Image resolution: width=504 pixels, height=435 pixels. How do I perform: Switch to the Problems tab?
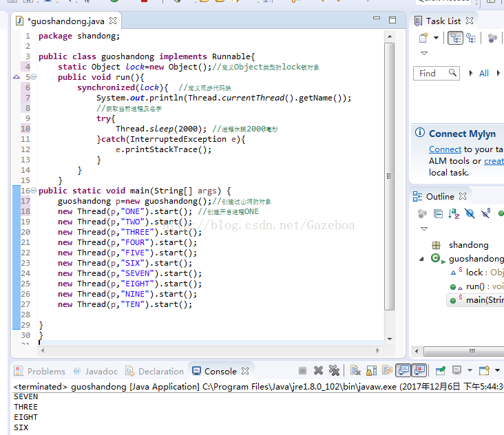point(45,371)
